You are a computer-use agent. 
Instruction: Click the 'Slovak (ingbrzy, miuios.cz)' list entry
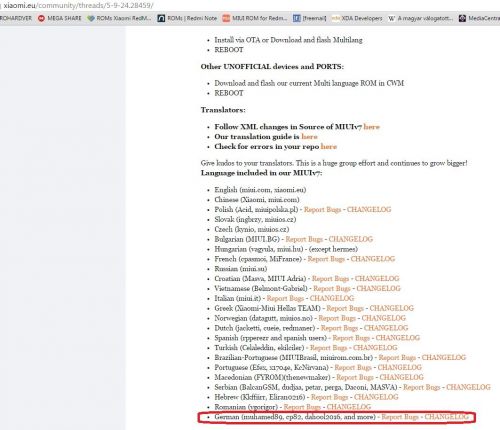(255, 219)
